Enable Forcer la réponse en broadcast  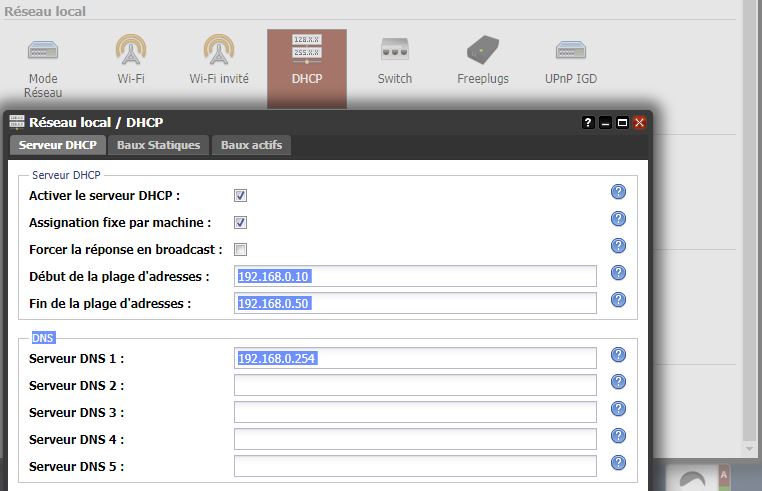(240, 249)
